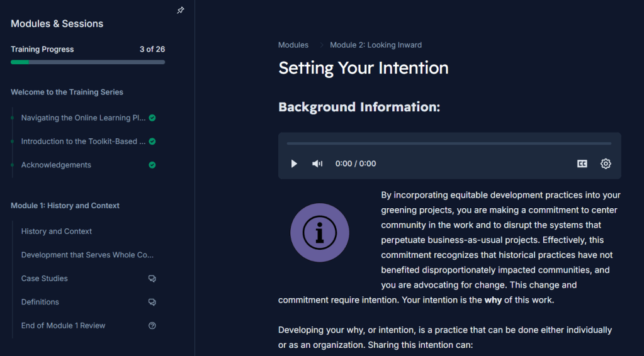Screen dimensions: 644x356
Task: Play the background information audio
Action: tap(294, 164)
